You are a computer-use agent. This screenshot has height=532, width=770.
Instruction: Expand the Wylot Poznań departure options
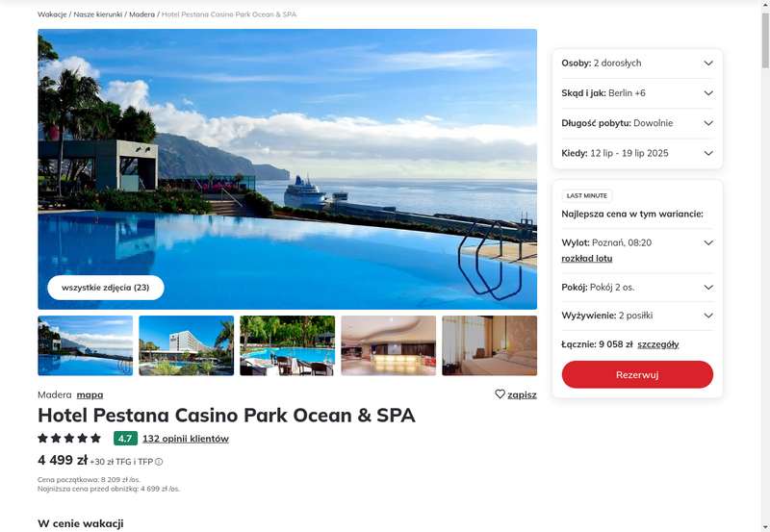pos(708,243)
